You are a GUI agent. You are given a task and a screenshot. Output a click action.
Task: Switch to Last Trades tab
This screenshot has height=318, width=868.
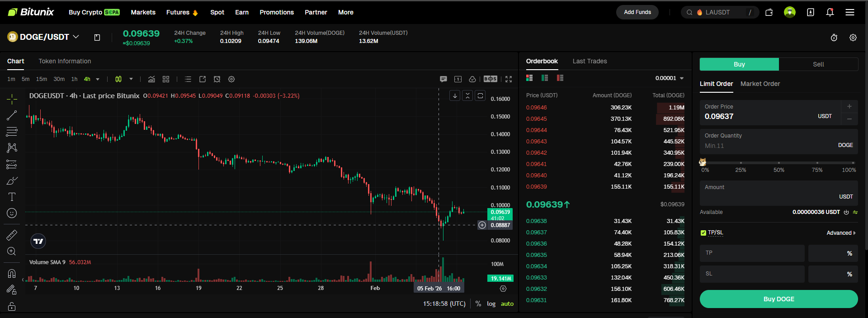coord(590,61)
